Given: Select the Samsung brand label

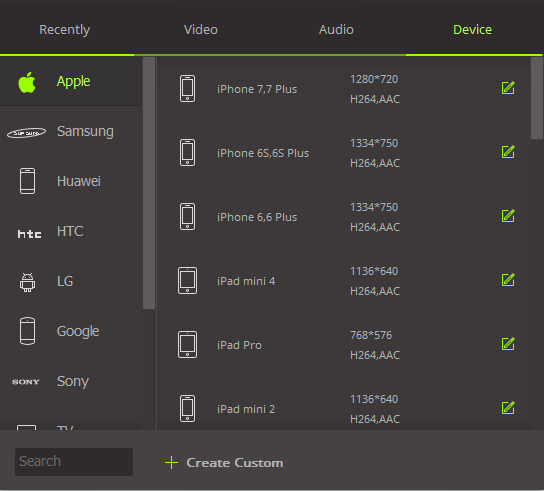Looking at the screenshot, I should (x=85, y=131).
